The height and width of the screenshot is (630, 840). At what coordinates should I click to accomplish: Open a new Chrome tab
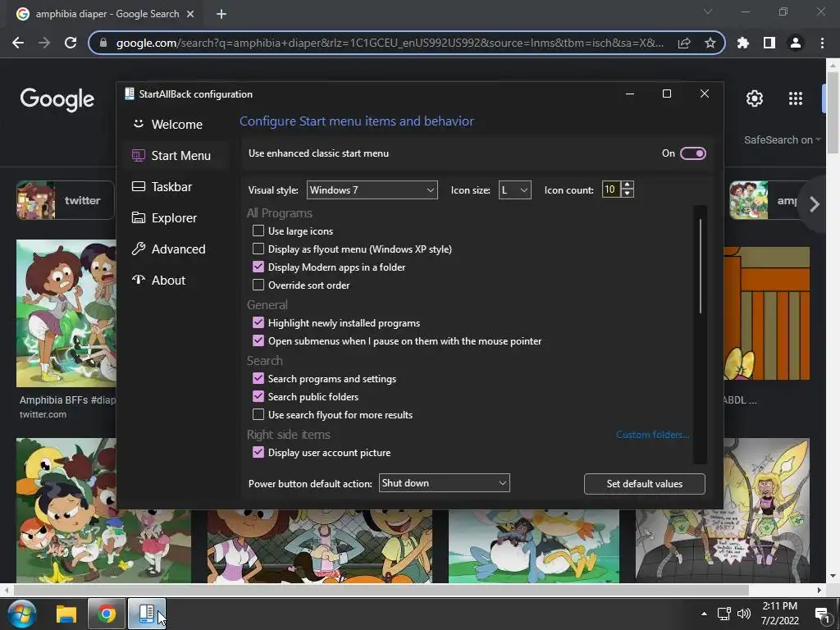(221, 14)
